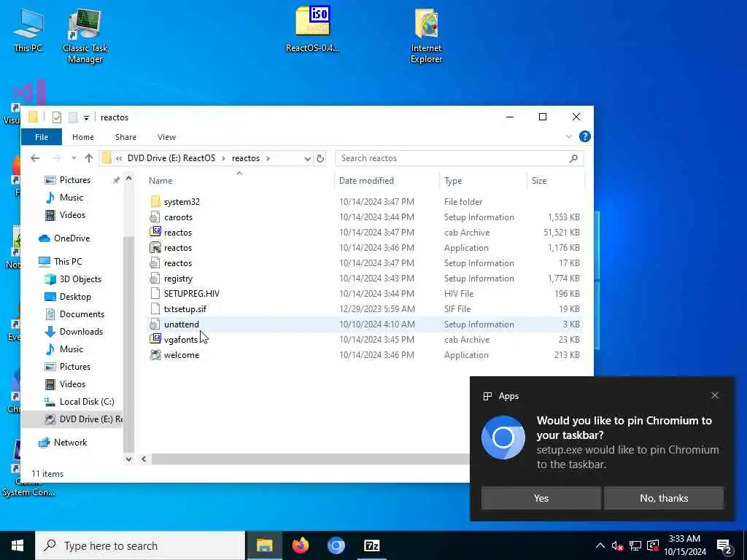Open the notification center icon
The height and width of the screenshot is (560, 747).
click(724, 545)
